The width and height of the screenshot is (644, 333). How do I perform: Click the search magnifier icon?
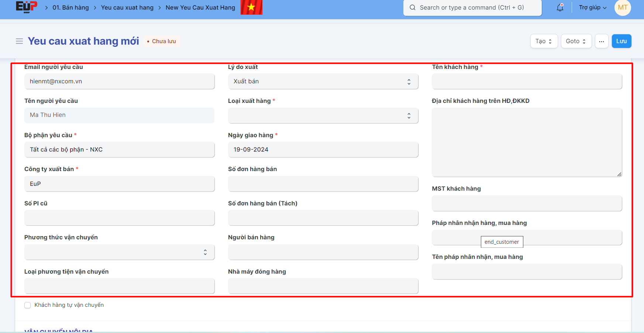(x=413, y=7)
